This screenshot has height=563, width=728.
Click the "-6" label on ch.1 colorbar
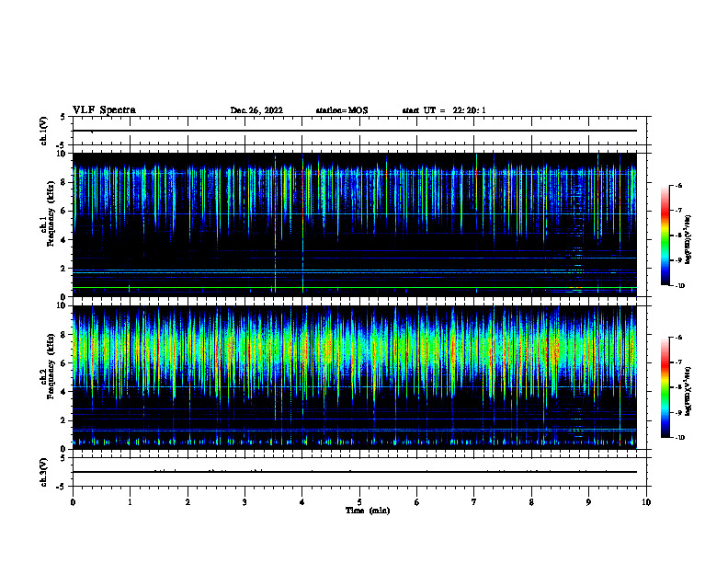click(x=678, y=185)
